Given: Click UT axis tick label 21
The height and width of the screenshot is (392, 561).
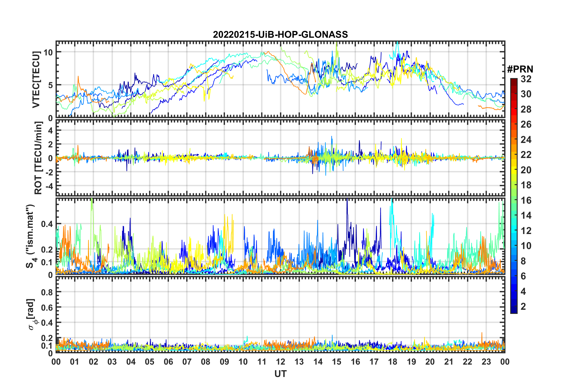Looking at the screenshot, I should 449,362.
